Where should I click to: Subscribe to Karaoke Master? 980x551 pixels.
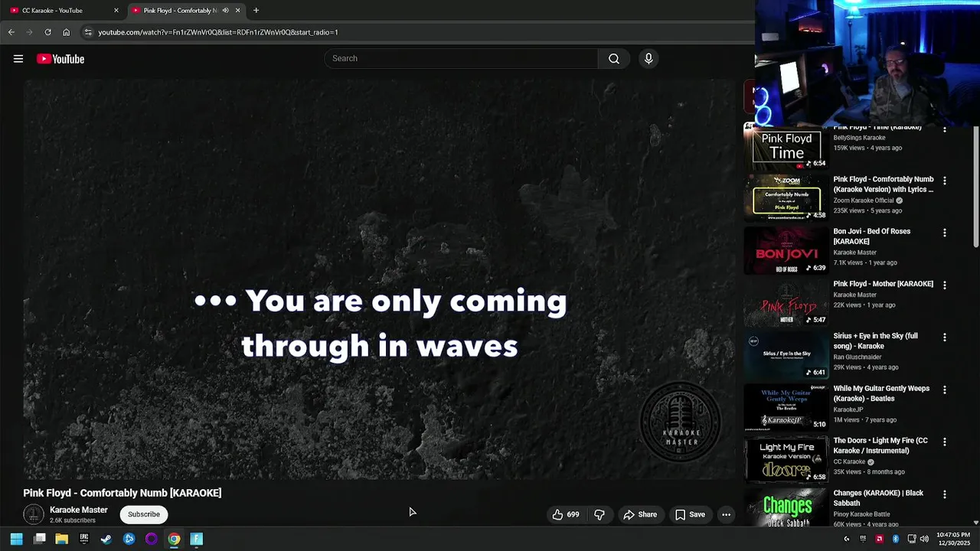click(144, 514)
